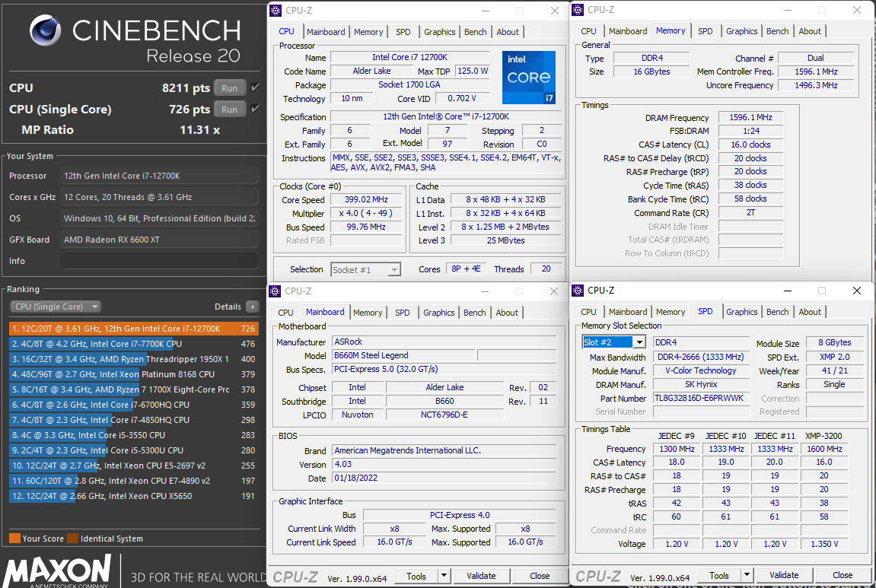Screen dimensions: 876x588
Task: Click the Identical System legend swatch
Action: tap(72, 539)
